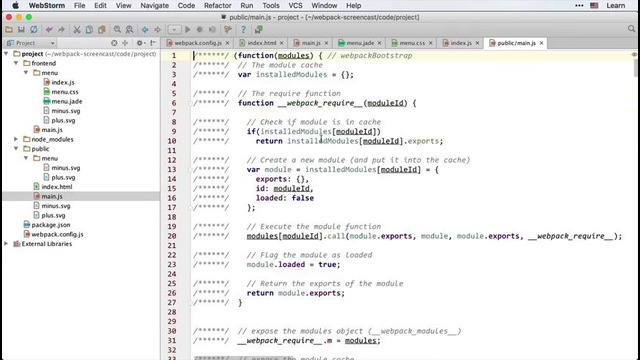Click the Undo toolbar arrow
Image resolution: width=640 pixels, height=360 pixels.
(49, 30)
